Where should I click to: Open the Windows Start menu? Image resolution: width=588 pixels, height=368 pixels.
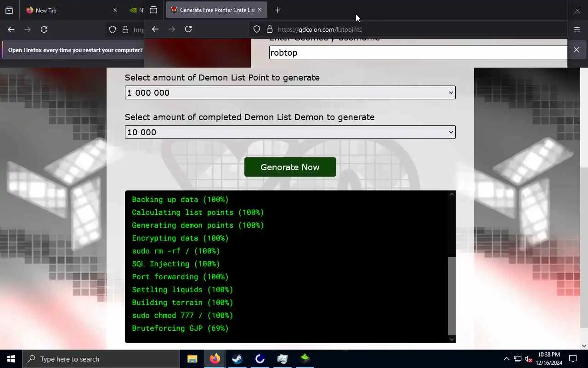click(11, 359)
